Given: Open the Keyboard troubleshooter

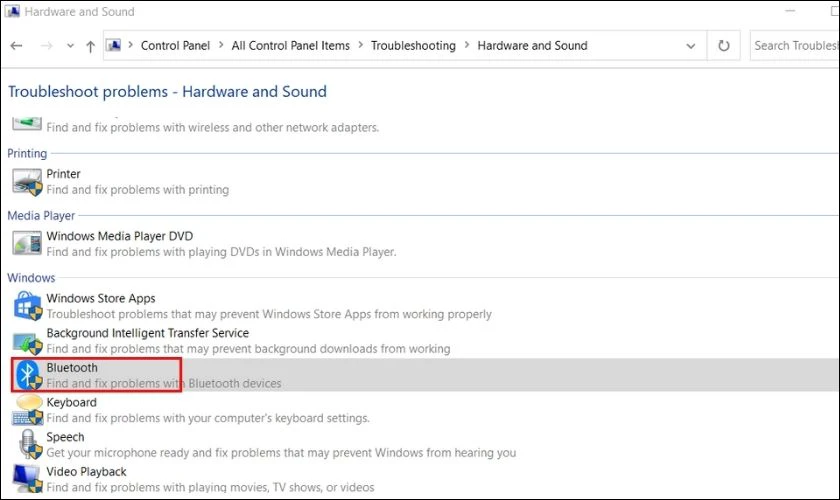Looking at the screenshot, I should (71, 402).
